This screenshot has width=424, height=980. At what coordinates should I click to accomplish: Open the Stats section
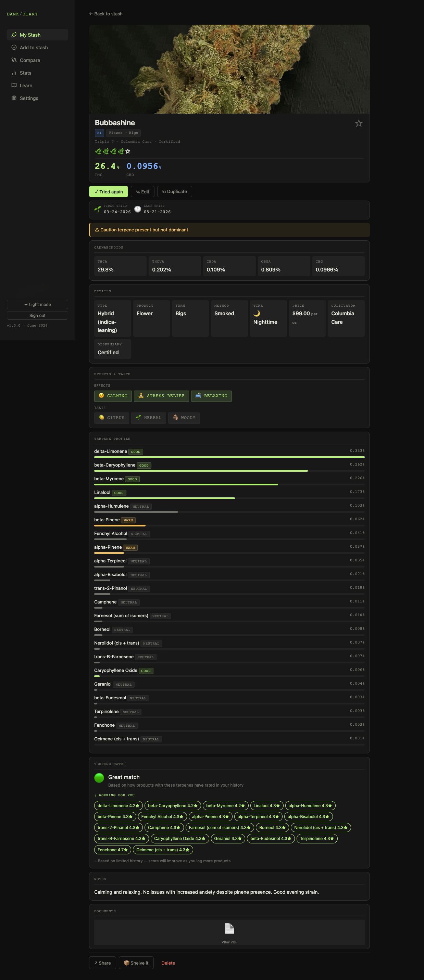click(37, 73)
